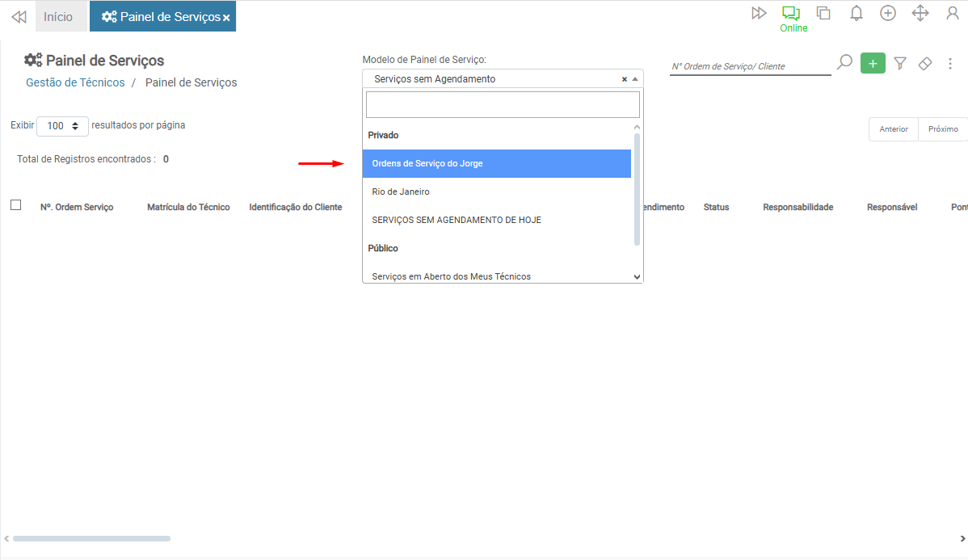Click the windows stack icon
Screen dimensions: 968x560
(x=823, y=13)
